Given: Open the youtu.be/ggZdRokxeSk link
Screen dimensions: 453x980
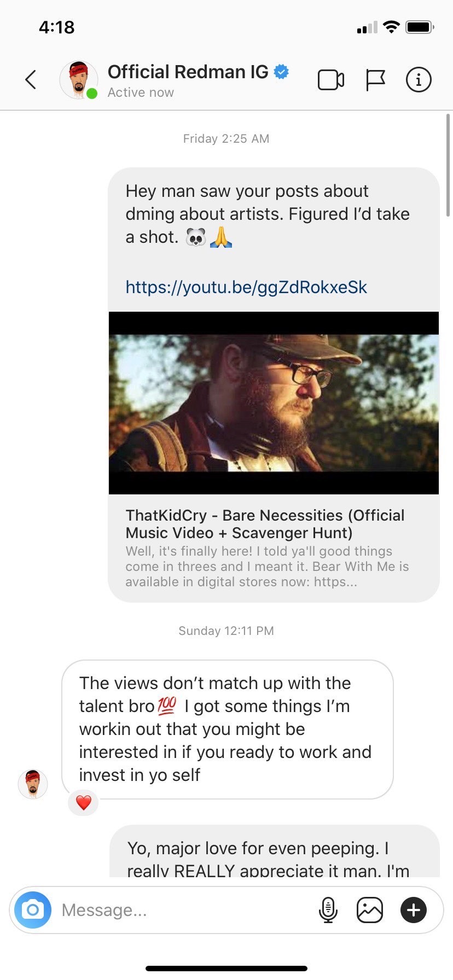Looking at the screenshot, I should [x=246, y=287].
